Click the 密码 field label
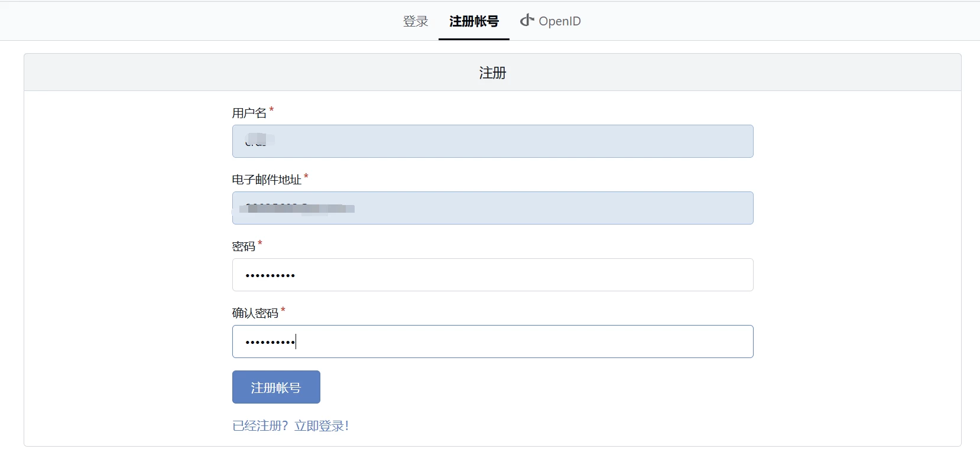 click(243, 246)
